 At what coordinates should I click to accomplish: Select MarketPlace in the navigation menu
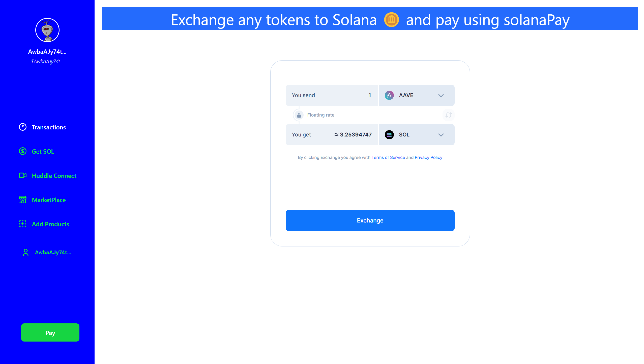click(49, 200)
